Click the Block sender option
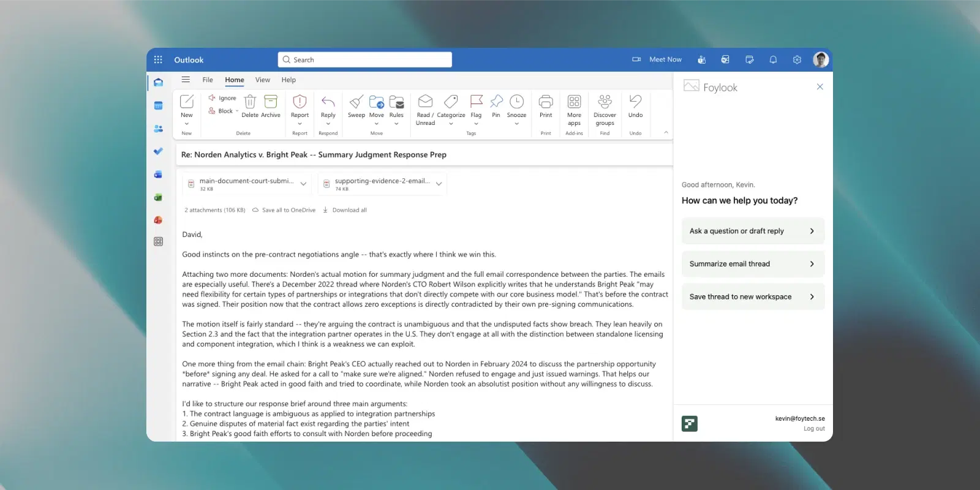Viewport: 980px width, 490px height. [x=221, y=111]
